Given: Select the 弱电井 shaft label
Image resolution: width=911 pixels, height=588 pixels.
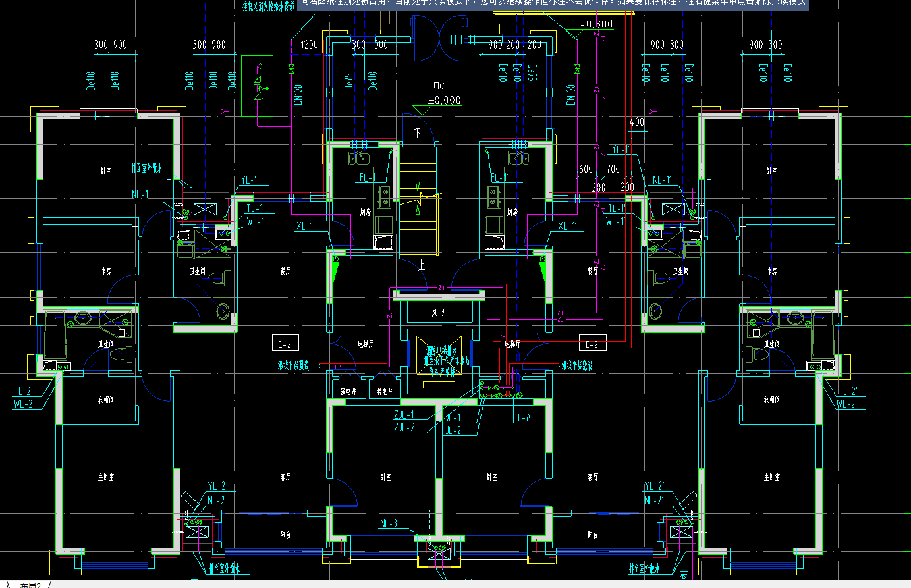Looking at the screenshot, I should [x=385, y=391].
